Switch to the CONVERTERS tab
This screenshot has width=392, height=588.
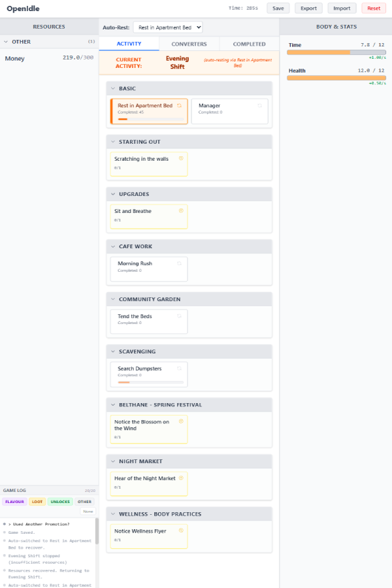pos(189,44)
